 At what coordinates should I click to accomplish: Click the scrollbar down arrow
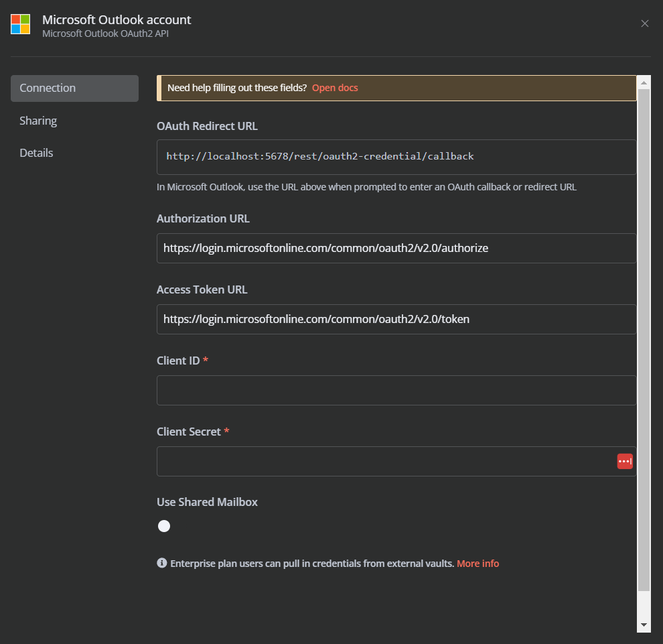(x=644, y=625)
